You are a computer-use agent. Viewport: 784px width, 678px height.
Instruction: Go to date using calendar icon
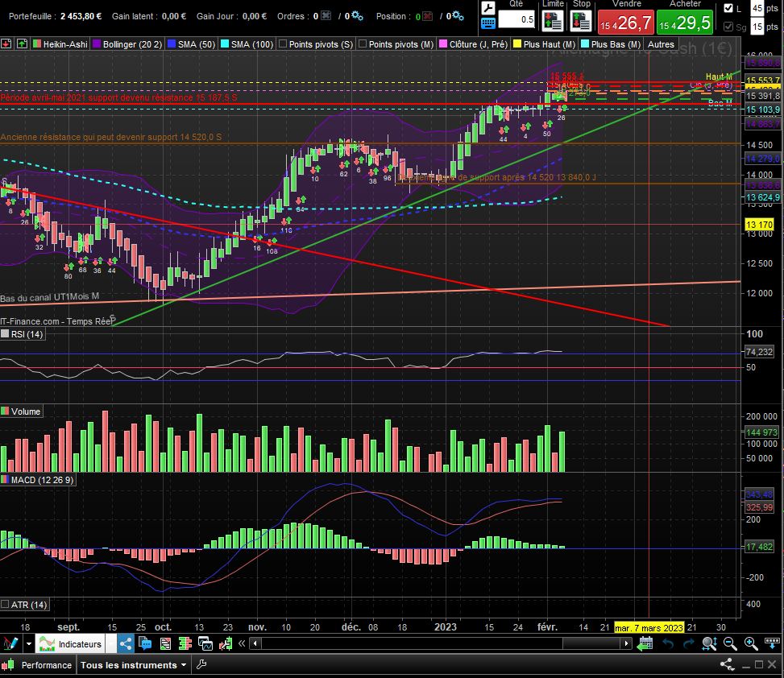pos(645,643)
